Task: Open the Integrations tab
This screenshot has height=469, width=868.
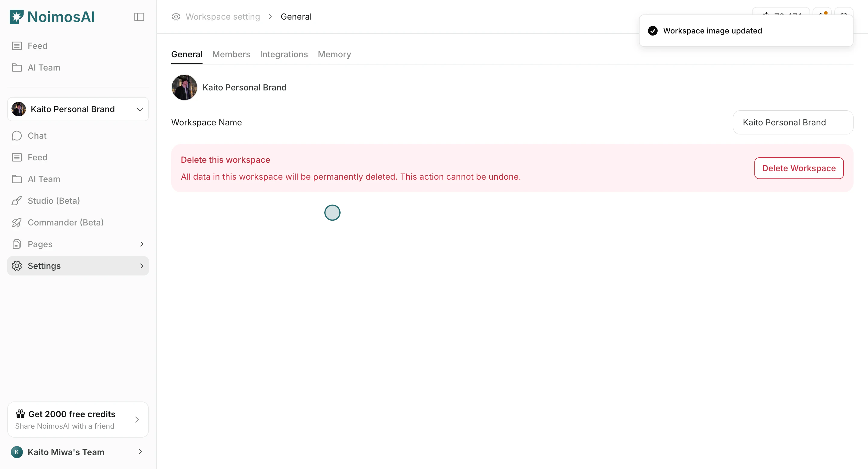Action: tap(284, 54)
